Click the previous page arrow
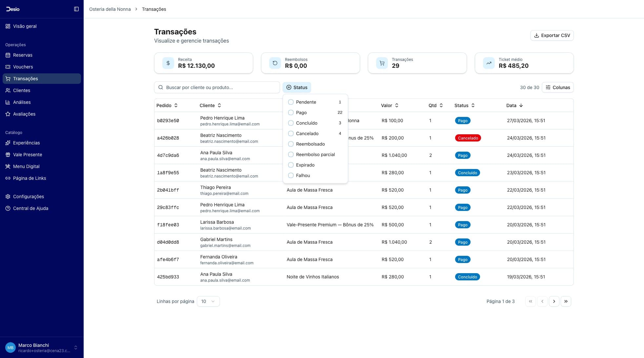 (542, 301)
